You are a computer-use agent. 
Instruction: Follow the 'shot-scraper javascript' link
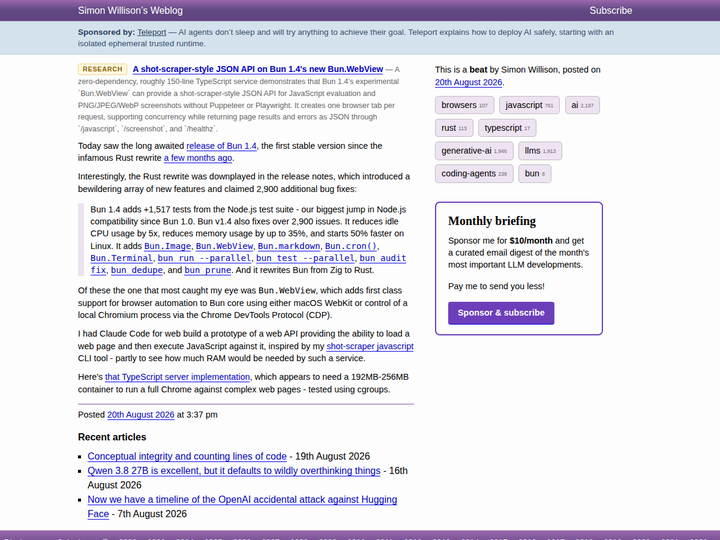click(x=370, y=346)
